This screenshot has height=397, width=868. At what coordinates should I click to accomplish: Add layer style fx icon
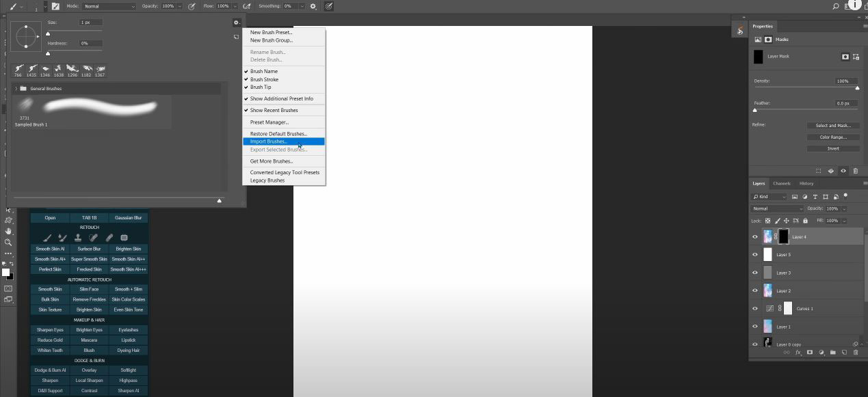[798, 353]
